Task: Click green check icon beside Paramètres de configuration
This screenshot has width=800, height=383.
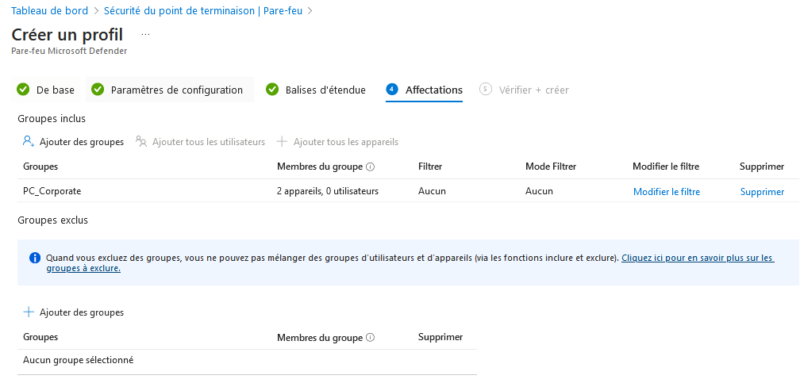Action: 97,90
